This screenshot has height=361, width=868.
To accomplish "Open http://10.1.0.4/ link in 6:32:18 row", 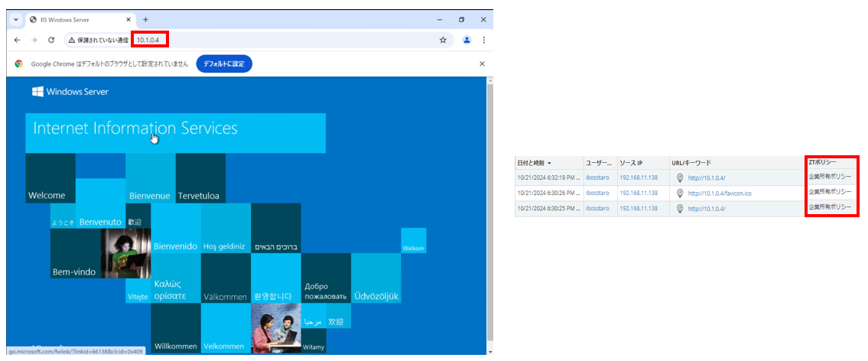I will pyautogui.click(x=707, y=177).
